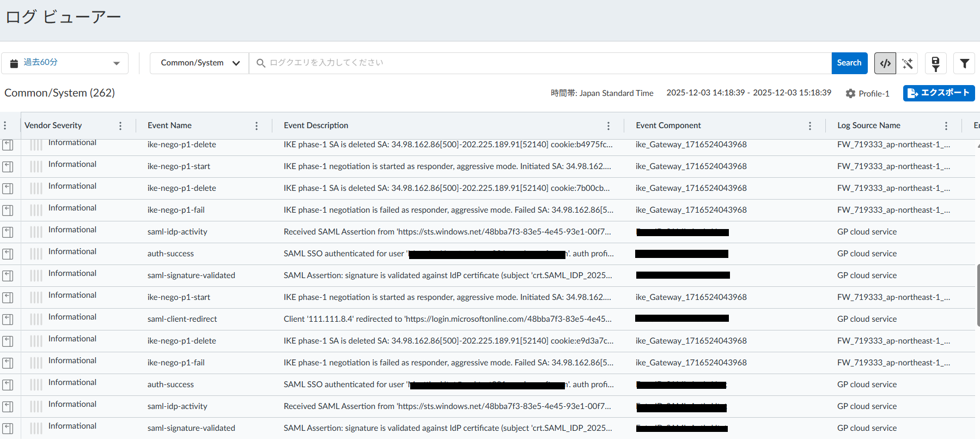The height and width of the screenshot is (439, 980).
Task: Toggle the code query mode button
Action: click(x=885, y=63)
